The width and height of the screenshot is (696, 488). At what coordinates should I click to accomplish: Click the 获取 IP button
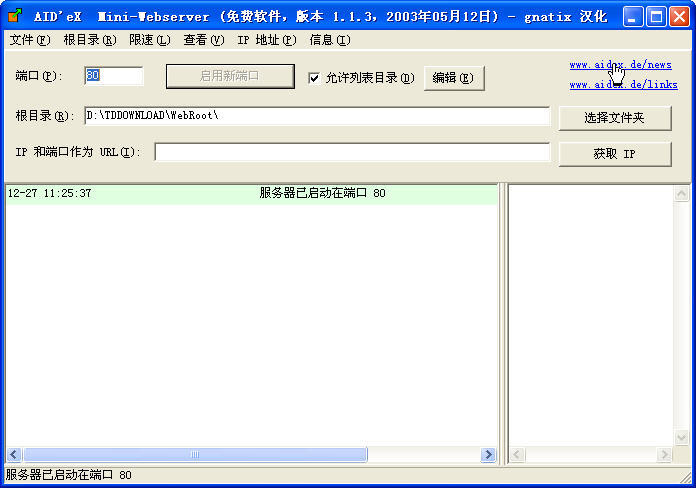pos(615,154)
